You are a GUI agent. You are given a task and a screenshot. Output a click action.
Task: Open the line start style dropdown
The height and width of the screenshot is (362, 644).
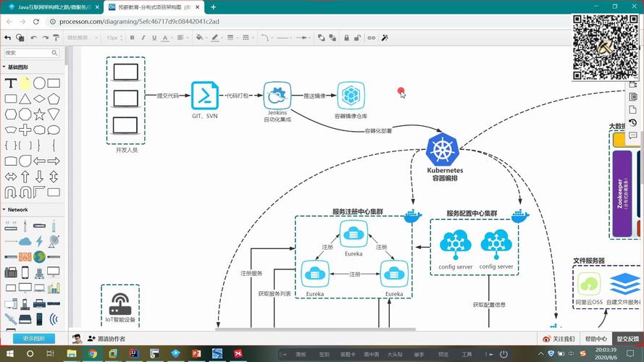click(x=283, y=38)
